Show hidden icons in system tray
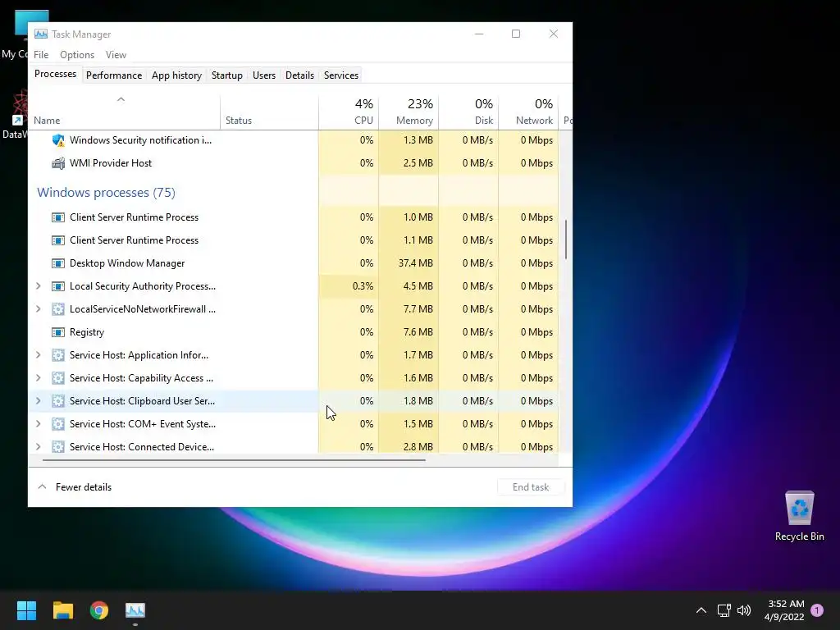This screenshot has width=840, height=630. click(701, 610)
